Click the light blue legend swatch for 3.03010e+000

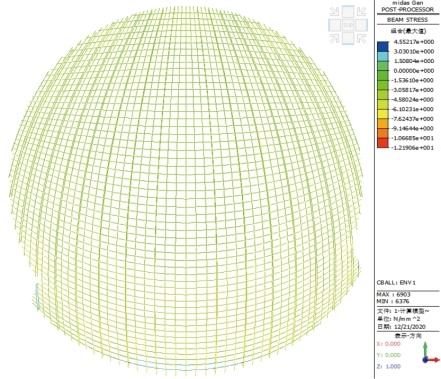383,56
